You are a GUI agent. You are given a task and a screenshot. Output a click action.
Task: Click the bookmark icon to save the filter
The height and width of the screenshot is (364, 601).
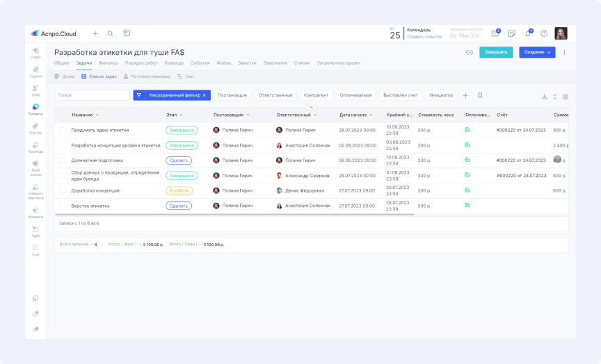(480, 95)
